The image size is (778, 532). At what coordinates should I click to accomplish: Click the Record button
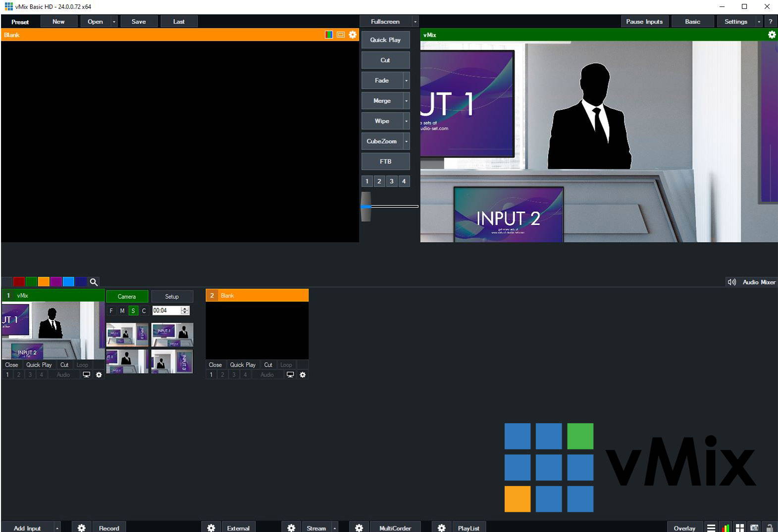pos(109,528)
